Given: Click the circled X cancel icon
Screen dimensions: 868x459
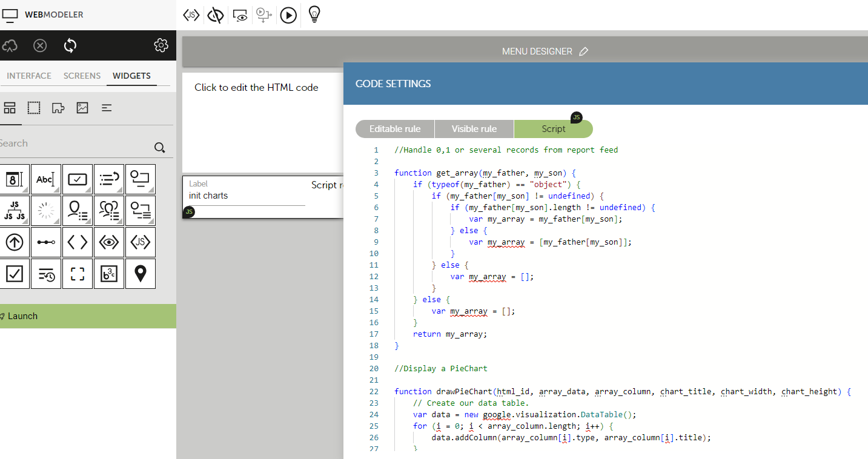Looking at the screenshot, I should tap(40, 45).
